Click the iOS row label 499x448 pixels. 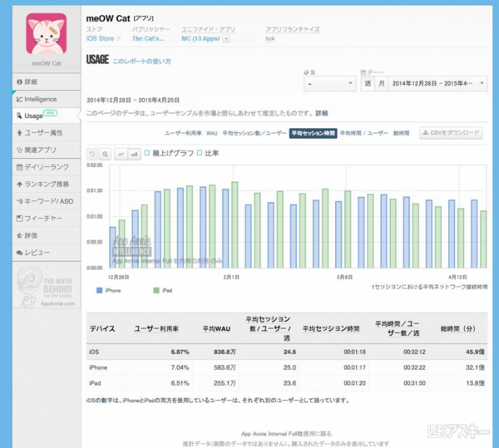click(x=94, y=352)
